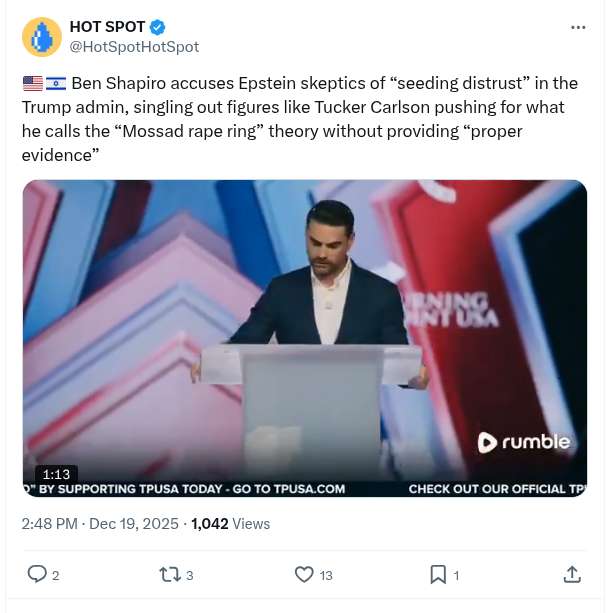This screenshot has height=613, width=608.
Task: Reply to the post via comment icon
Action: (x=37, y=574)
